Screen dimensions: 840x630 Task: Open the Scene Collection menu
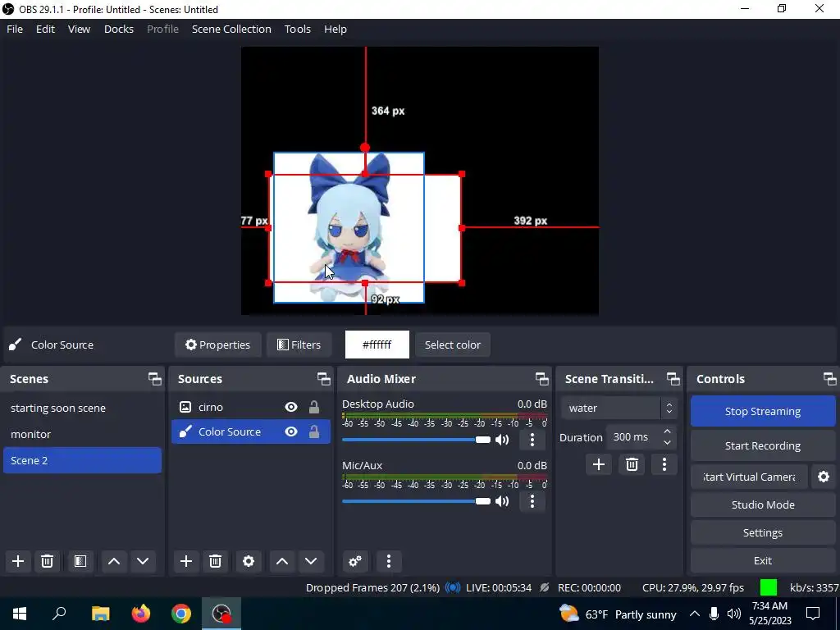231,29
